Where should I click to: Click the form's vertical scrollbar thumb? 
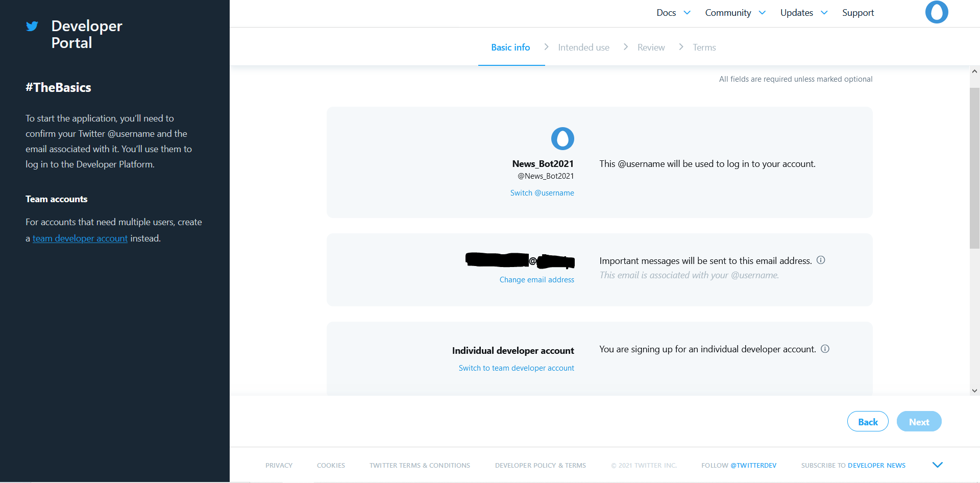(974, 168)
